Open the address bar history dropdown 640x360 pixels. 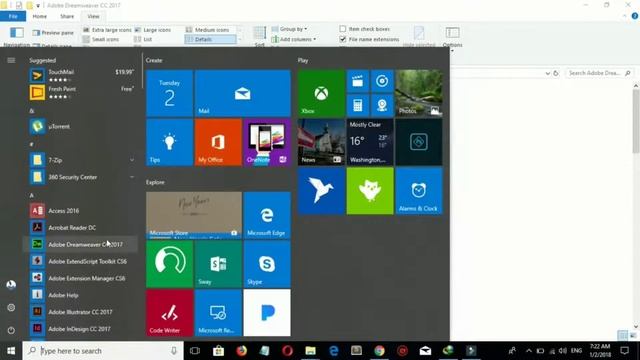click(x=547, y=73)
